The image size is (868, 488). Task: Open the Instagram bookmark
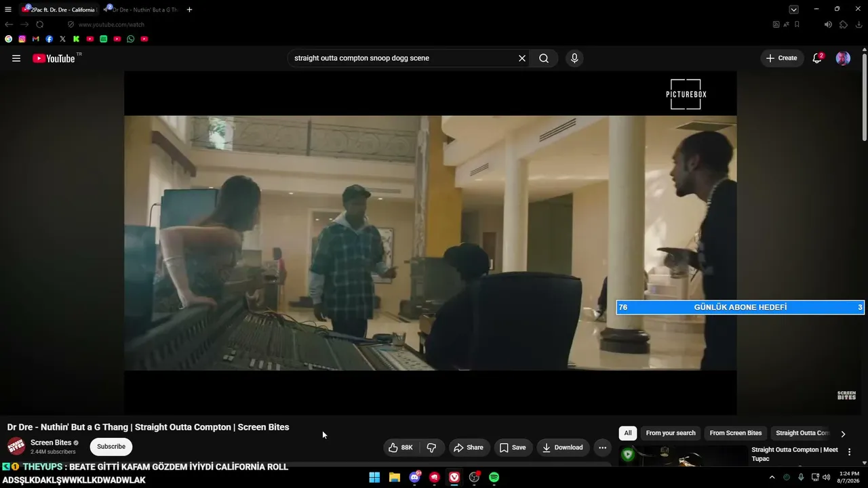(x=22, y=39)
